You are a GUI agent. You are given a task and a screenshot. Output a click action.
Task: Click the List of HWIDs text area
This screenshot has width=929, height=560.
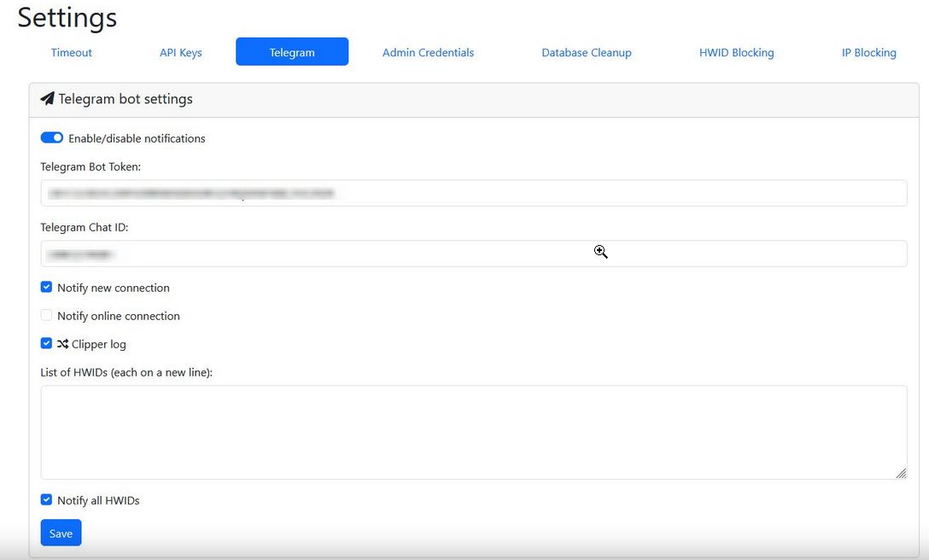(473, 432)
